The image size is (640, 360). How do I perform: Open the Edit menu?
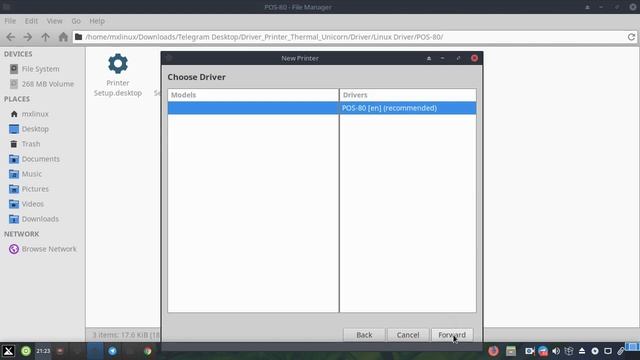(x=31, y=21)
